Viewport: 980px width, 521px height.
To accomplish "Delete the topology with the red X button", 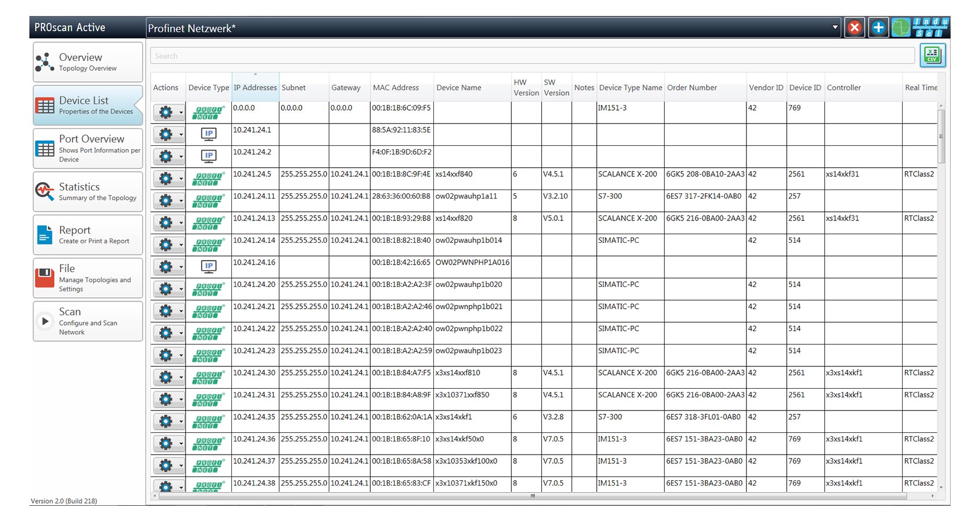I will [x=854, y=27].
